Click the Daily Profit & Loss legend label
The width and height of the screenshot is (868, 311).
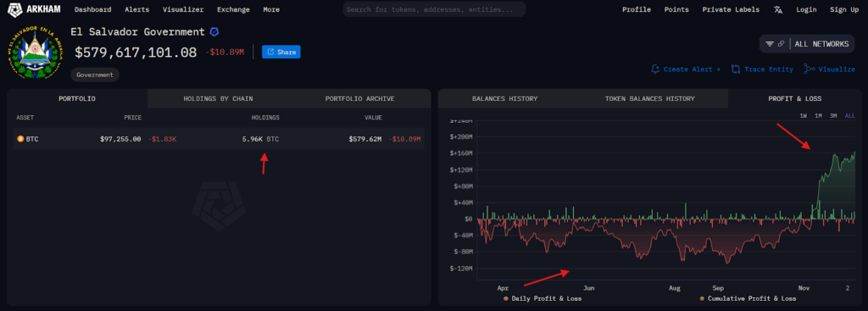click(547, 299)
